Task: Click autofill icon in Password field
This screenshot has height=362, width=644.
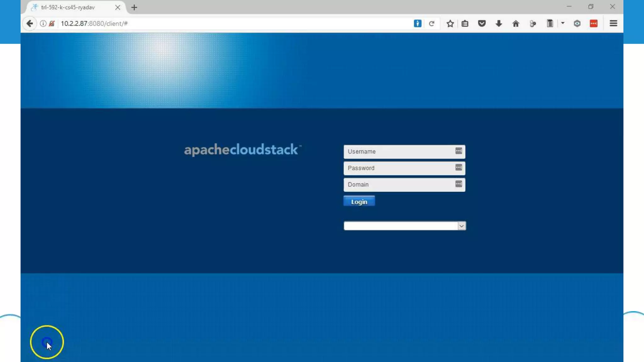Action: pyautogui.click(x=458, y=167)
